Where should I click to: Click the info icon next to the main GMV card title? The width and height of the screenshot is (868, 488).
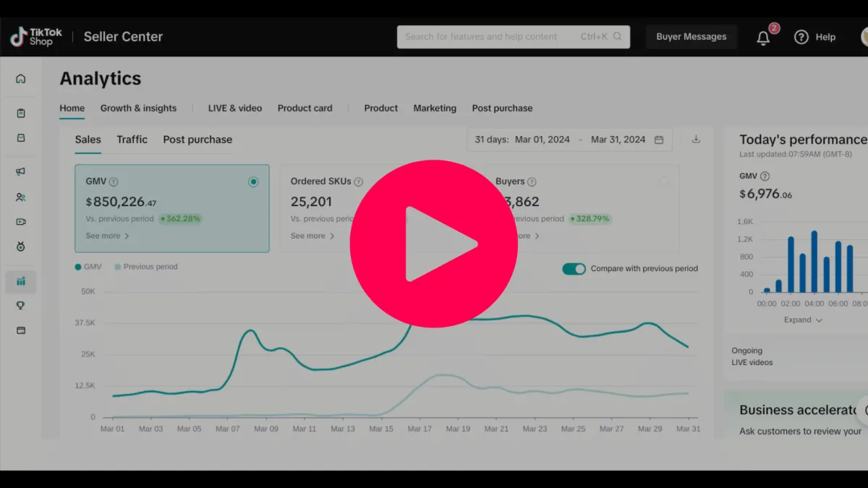[114, 182]
